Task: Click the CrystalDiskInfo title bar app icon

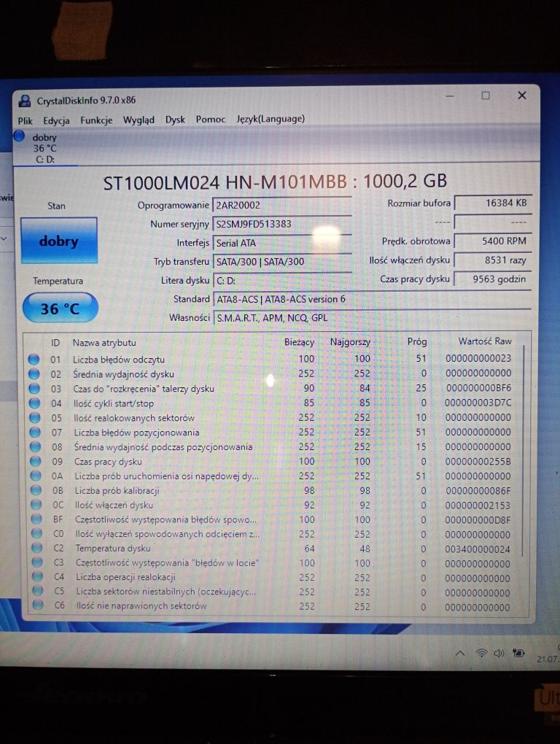Action: pyautogui.click(x=25, y=101)
